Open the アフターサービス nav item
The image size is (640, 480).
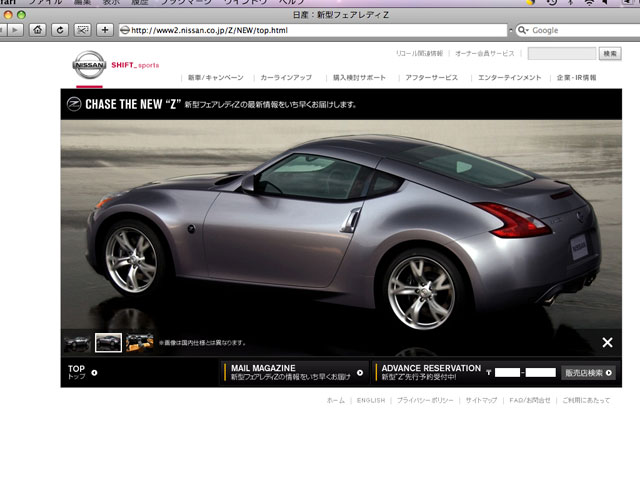tap(431, 78)
